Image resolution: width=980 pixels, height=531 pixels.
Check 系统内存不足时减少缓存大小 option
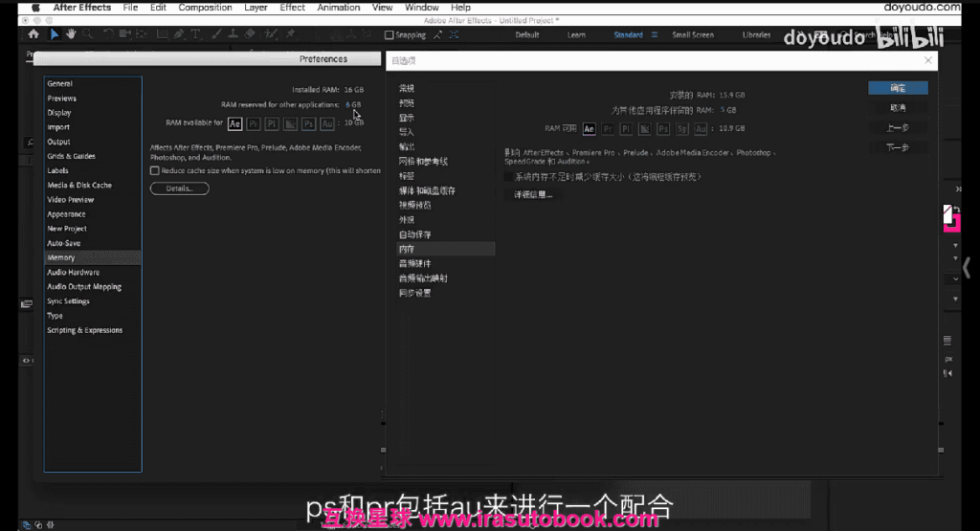pyautogui.click(x=509, y=177)
